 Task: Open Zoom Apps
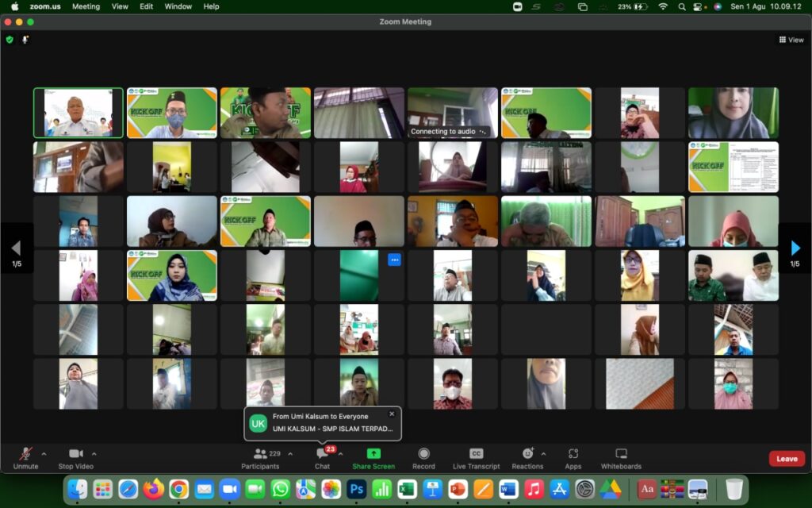[573, 455]
